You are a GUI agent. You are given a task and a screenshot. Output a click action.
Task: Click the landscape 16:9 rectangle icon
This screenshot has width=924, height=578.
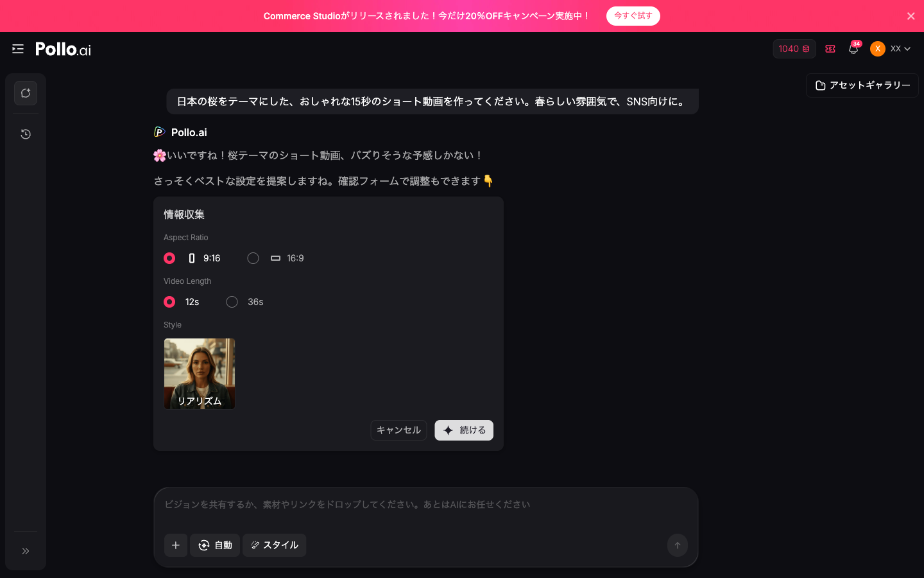[275, 258]
